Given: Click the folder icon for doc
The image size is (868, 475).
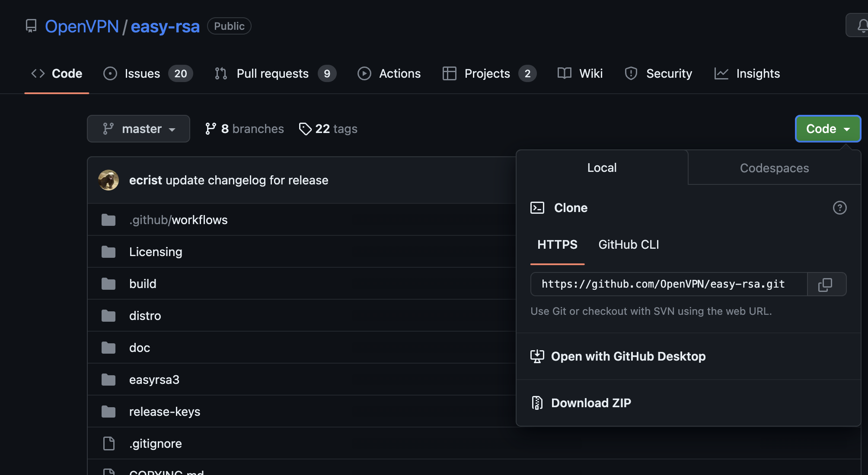Looking at the screenshot, I should point(108,348).
